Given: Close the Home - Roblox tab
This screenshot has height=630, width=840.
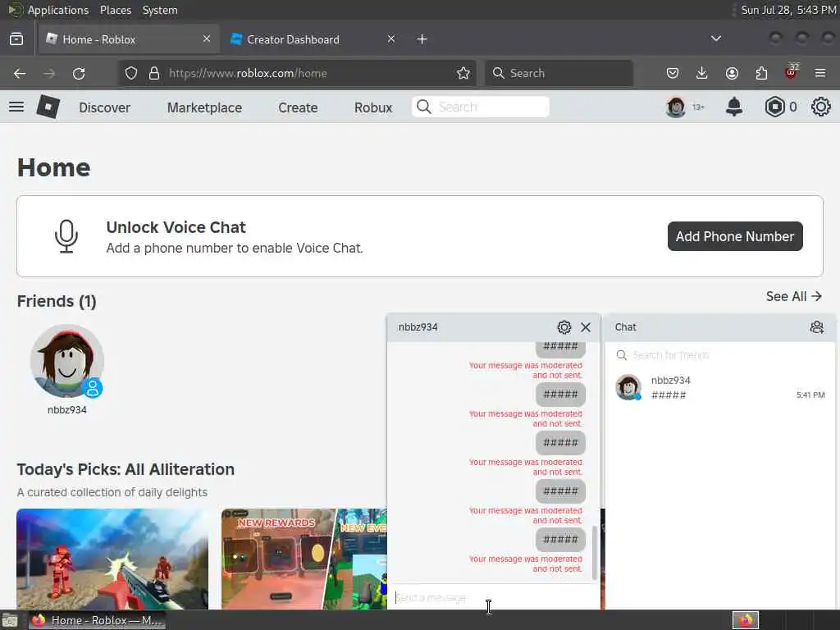Looking at the screenshot, I should [207, 39].
